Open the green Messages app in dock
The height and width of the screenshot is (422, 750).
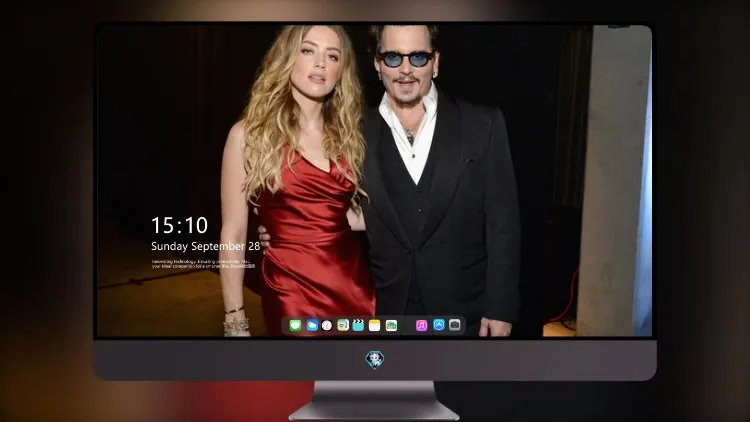(295, 326)
